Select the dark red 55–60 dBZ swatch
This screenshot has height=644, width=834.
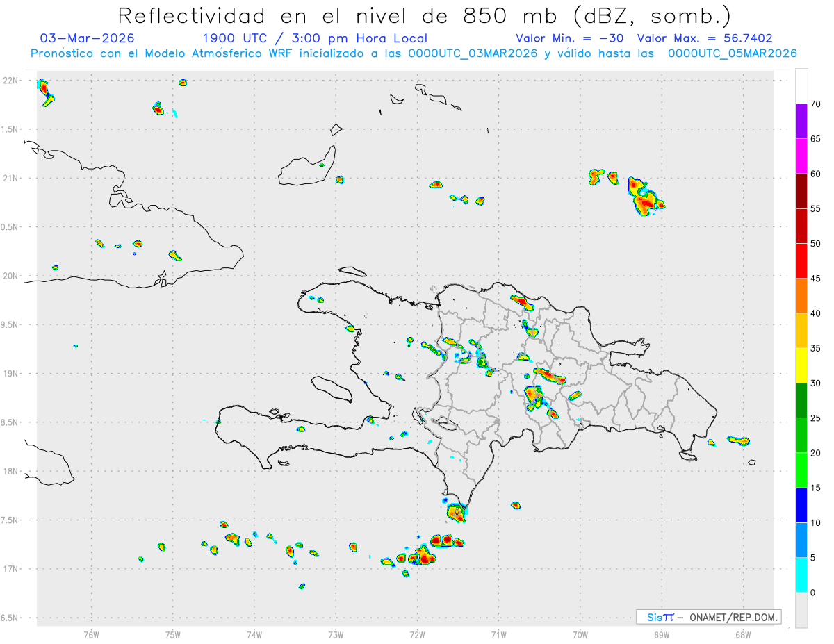[801, 191]
